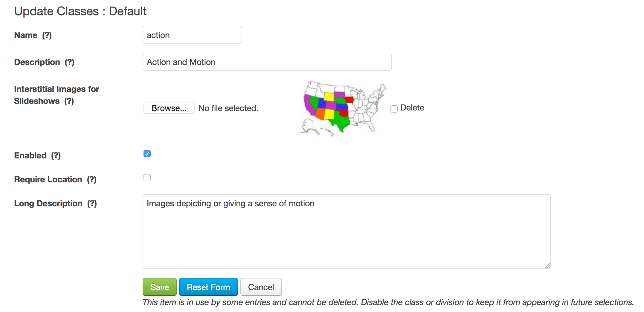
Task: Open the Description field help (?) icon
Action: tap(70, 62)
